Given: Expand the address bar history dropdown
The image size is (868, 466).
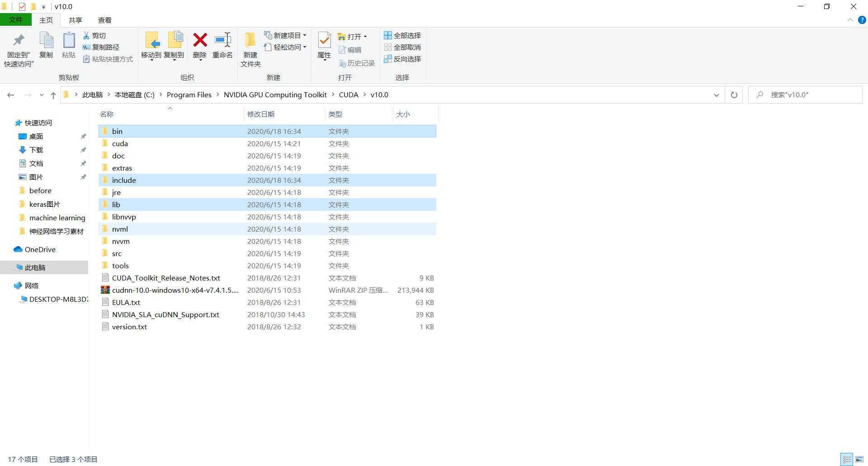Looking at the screenshot, I should pos(716,95).
